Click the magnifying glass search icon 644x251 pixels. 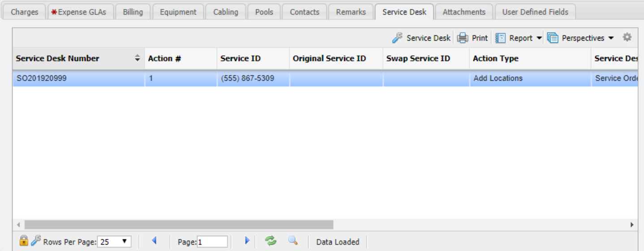[x=293, y=241]
